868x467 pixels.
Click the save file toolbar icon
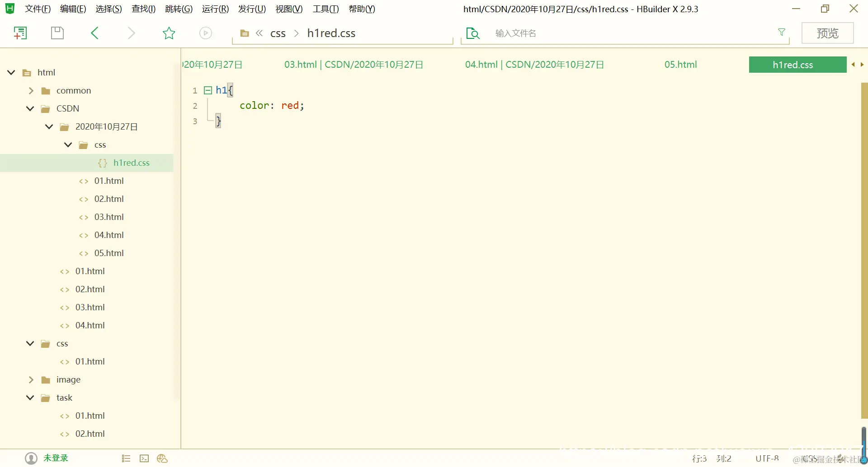(57, 33)
